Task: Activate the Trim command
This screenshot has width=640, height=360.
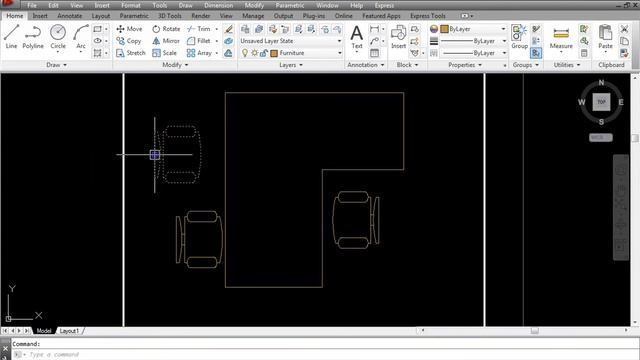Action: click(x=199, y=29)
